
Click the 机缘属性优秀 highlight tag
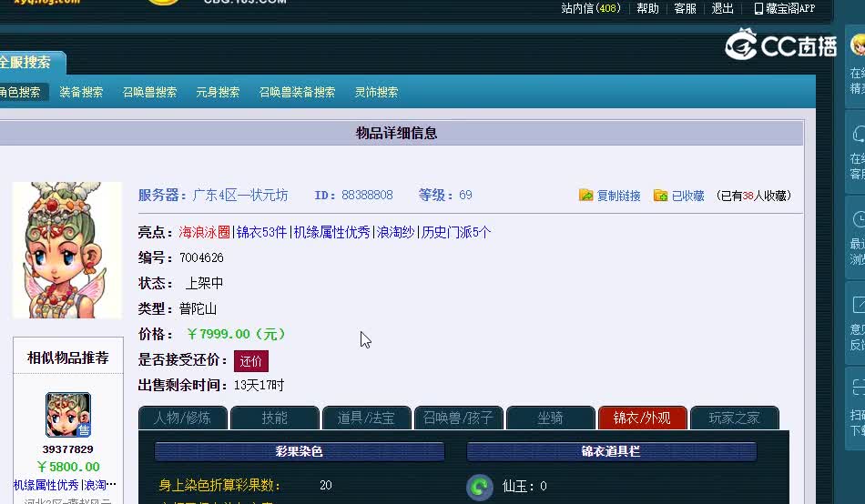331,232
